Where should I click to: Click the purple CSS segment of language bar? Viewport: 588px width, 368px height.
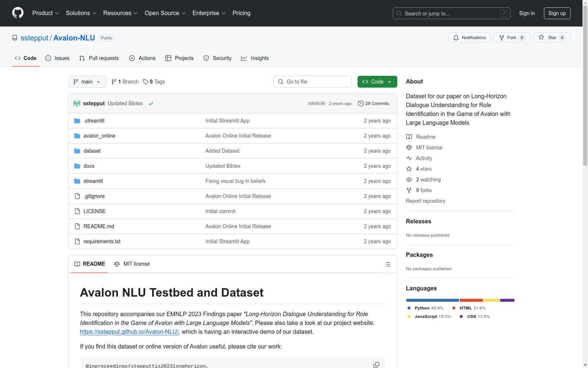pyautogui.click(x=508, y=300)
